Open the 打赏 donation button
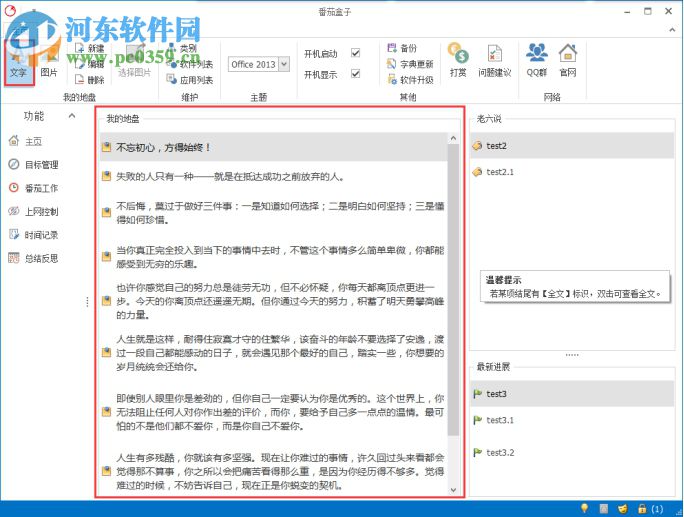The height and width of the screenshot is (517, 684). pyautogui.click(x=458, y=61)
